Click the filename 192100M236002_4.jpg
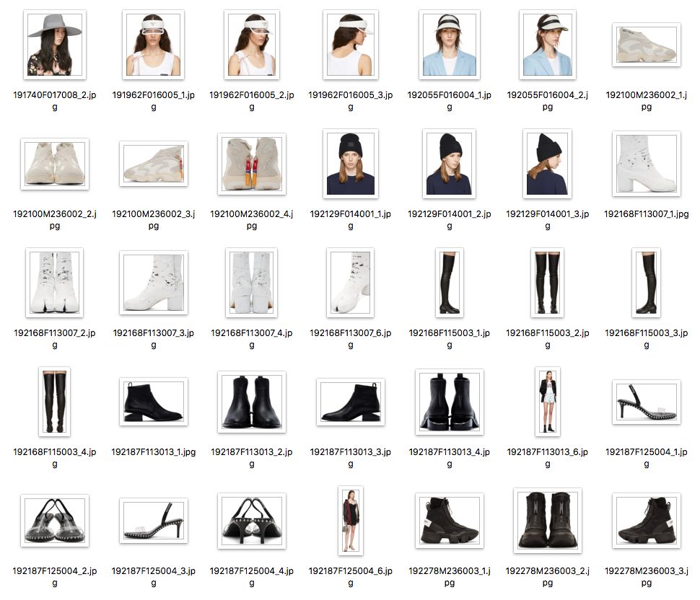Screen dimensions: 700x600 (x=252, y=219)
